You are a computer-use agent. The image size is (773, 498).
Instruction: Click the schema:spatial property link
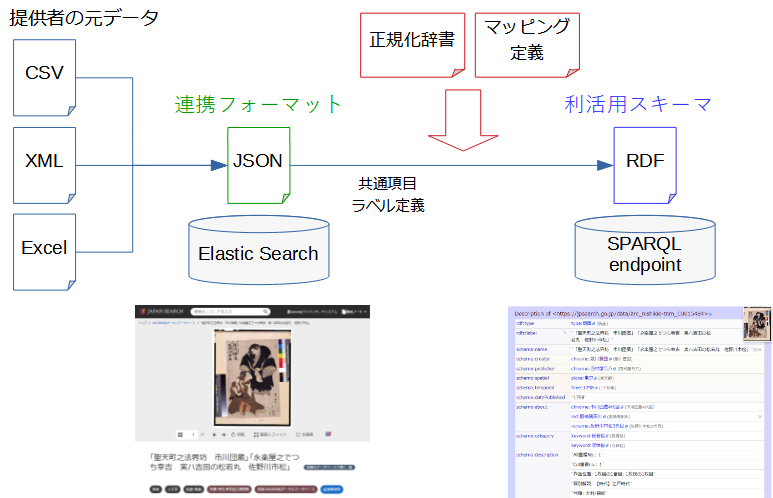(x=532, y=378)
